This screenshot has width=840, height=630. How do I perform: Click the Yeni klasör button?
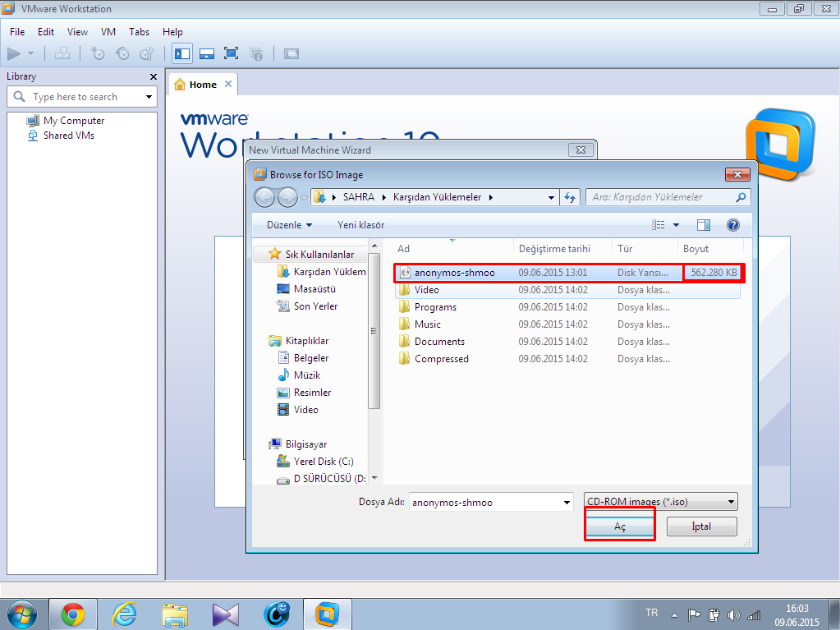coord(361,225)
